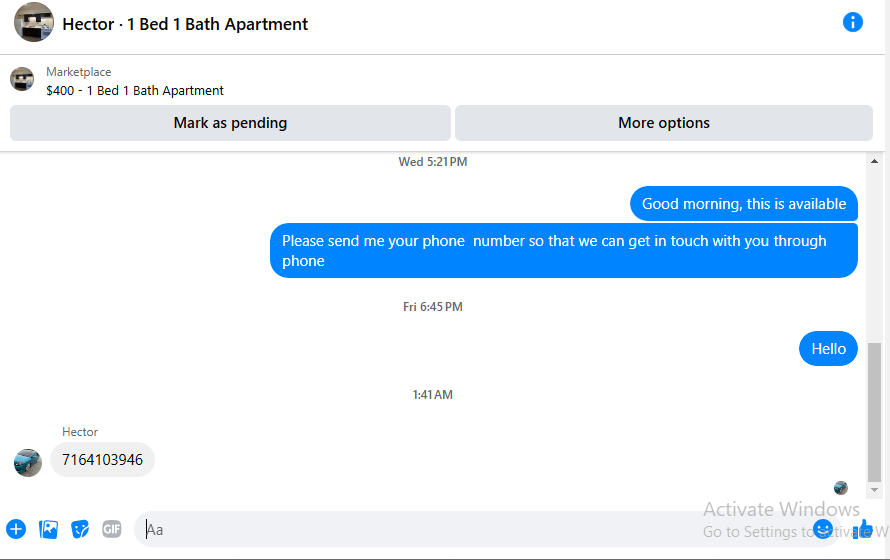Screen dimensions: 890x560
Task: Click the Hello message bubble
Action: [828, 348]
